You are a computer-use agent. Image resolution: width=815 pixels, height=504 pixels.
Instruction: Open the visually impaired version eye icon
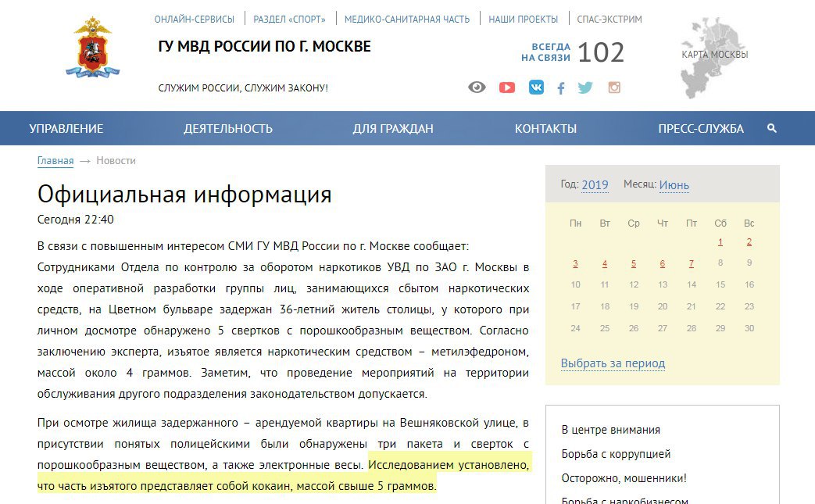(x=477, y=88)
